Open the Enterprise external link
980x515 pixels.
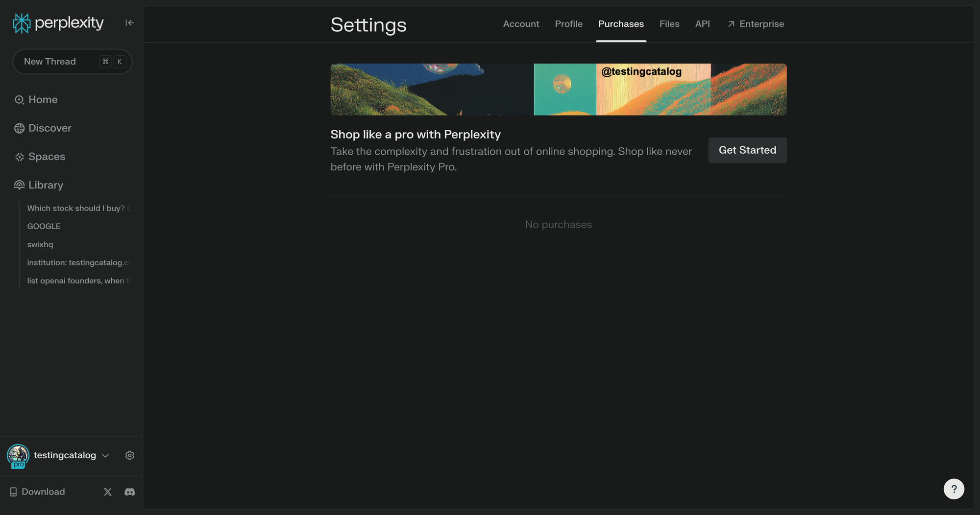coord(756,24)
